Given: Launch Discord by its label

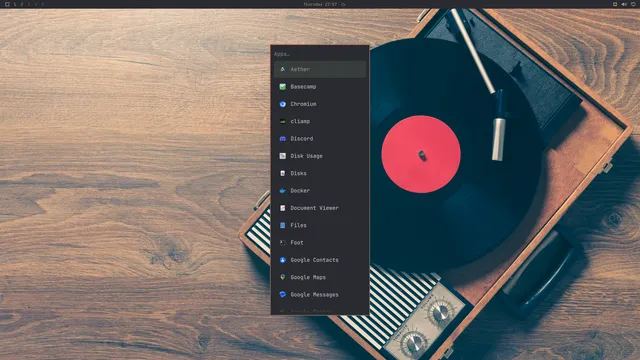Looking at the screenshot, I should click(x=302, y=139).
